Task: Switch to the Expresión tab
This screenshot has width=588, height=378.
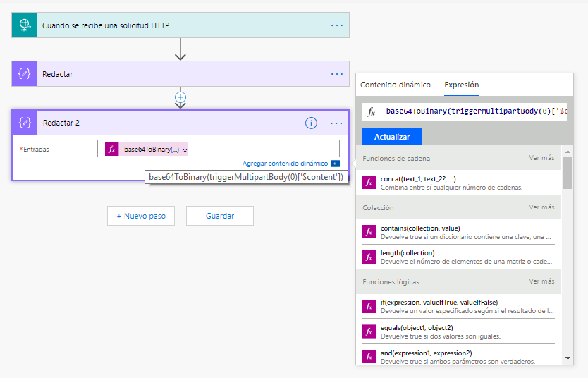Action: [461, 85]
